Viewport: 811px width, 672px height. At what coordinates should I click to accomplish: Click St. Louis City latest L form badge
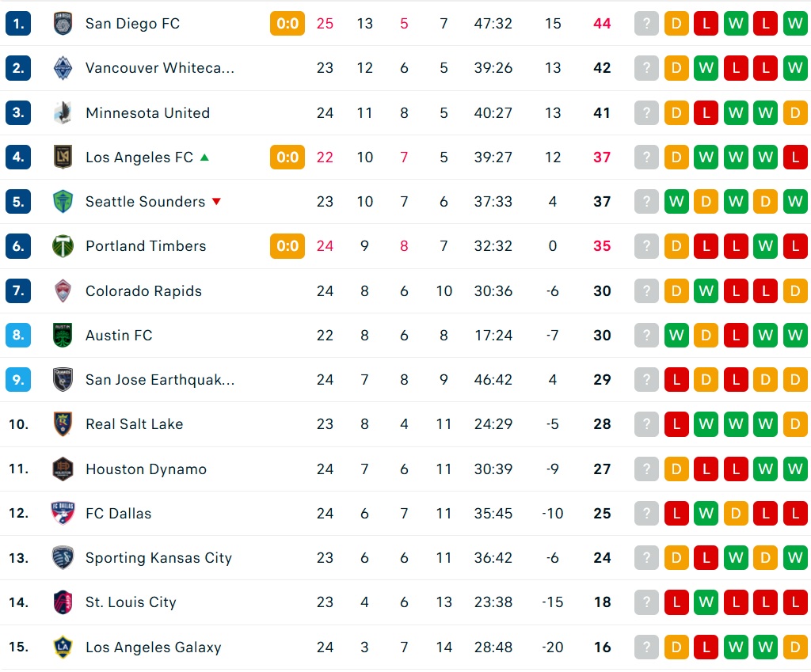(676, 602)
